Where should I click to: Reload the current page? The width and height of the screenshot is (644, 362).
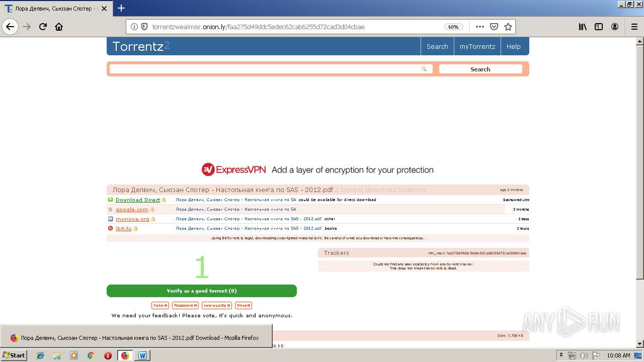[43, 27]
